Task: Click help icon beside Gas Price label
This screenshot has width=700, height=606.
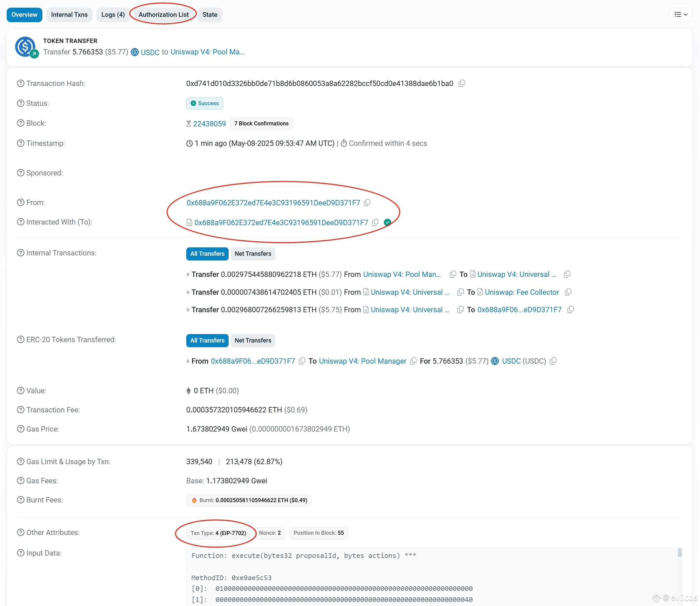Action: [x=21, y=429]
